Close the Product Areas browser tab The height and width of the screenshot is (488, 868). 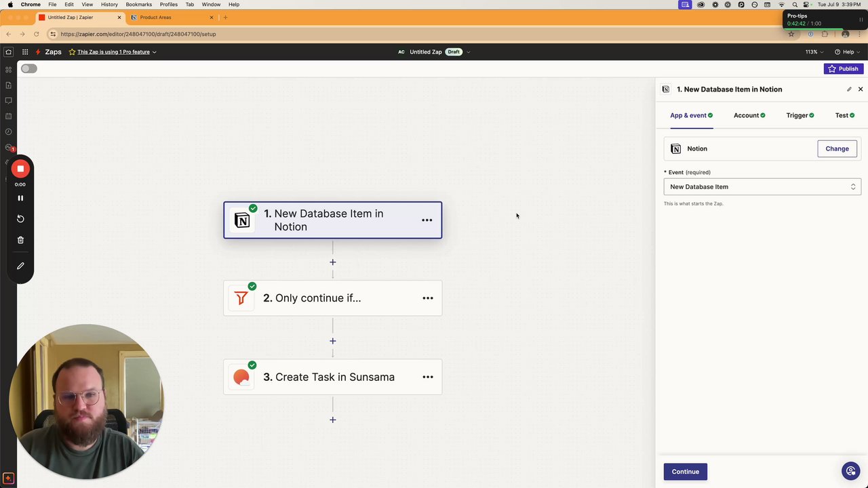(x=212, y=17)
